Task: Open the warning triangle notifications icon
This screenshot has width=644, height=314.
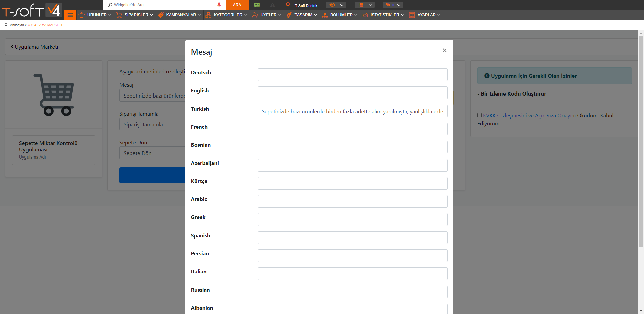Action: 273,5
